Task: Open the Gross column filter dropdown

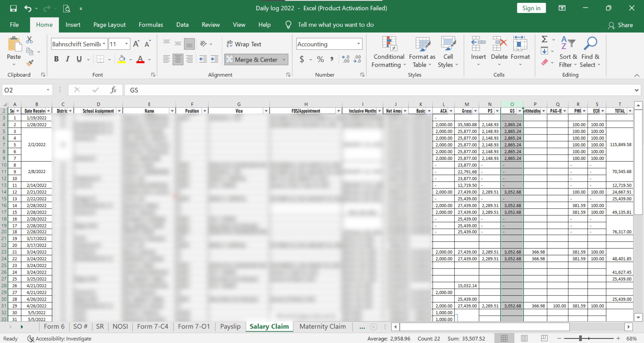Action: (475, 111)
